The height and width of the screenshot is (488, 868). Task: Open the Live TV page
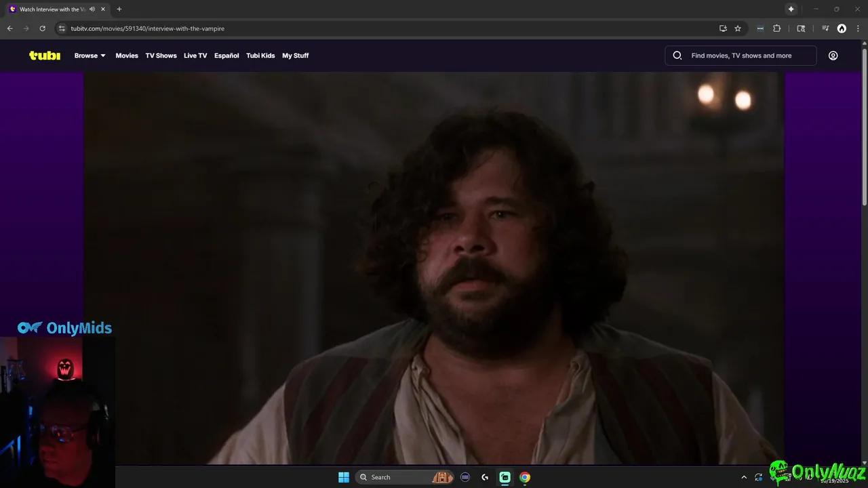195,56
